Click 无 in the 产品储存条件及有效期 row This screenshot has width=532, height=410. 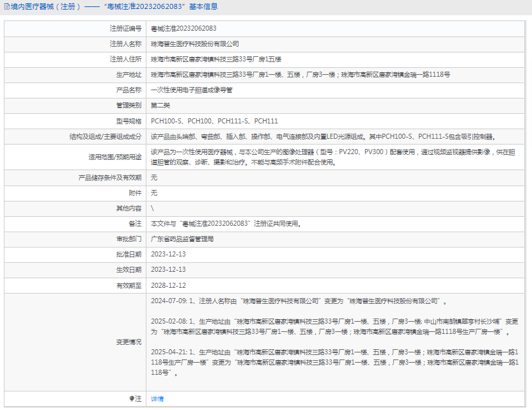point(154,178)
